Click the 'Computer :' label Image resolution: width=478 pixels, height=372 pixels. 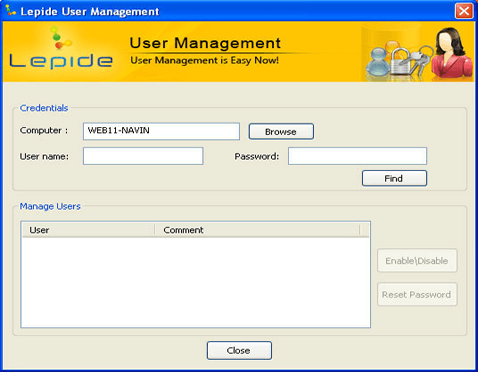click(x=44, y=130)
